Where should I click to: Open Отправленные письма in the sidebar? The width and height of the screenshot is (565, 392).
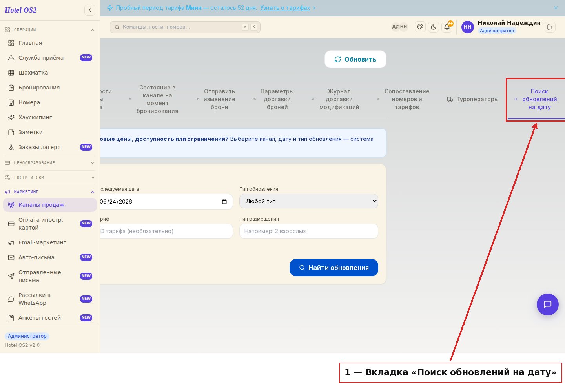50,276
